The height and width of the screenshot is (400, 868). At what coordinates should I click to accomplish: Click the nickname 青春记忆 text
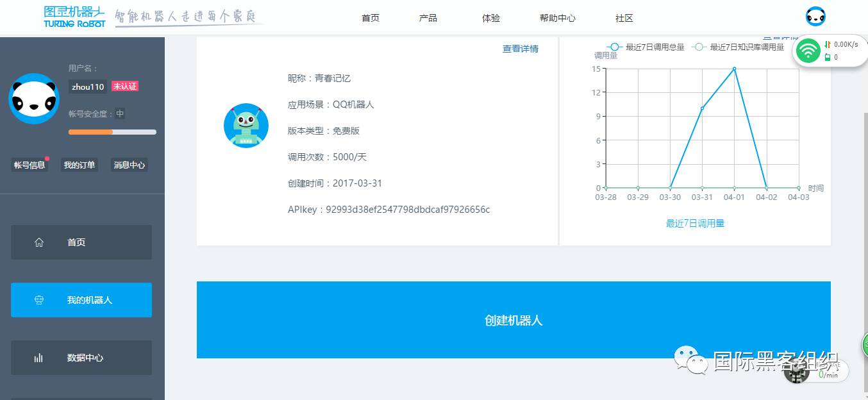click(x=333, y=78)
